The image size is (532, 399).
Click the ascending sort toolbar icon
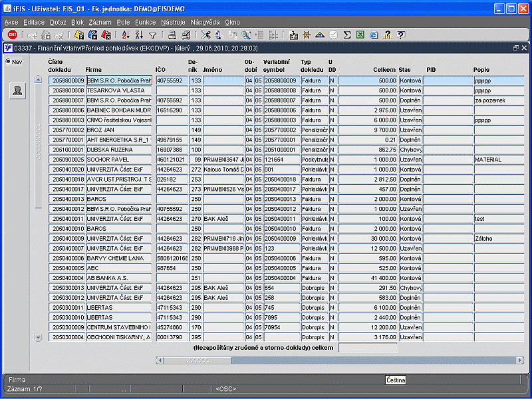[x=126, y=35]
